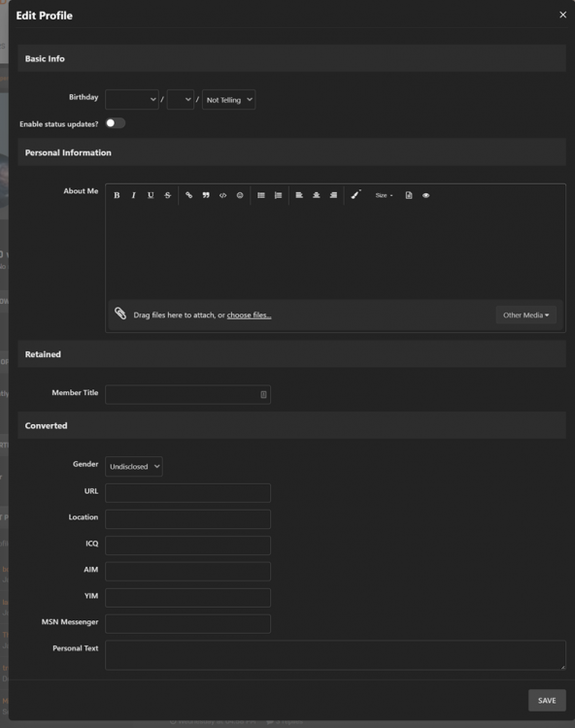575x728 pixels.
Task: Insert a quote block in the editor
Action: pyautogui.click(x=206, y=195)
